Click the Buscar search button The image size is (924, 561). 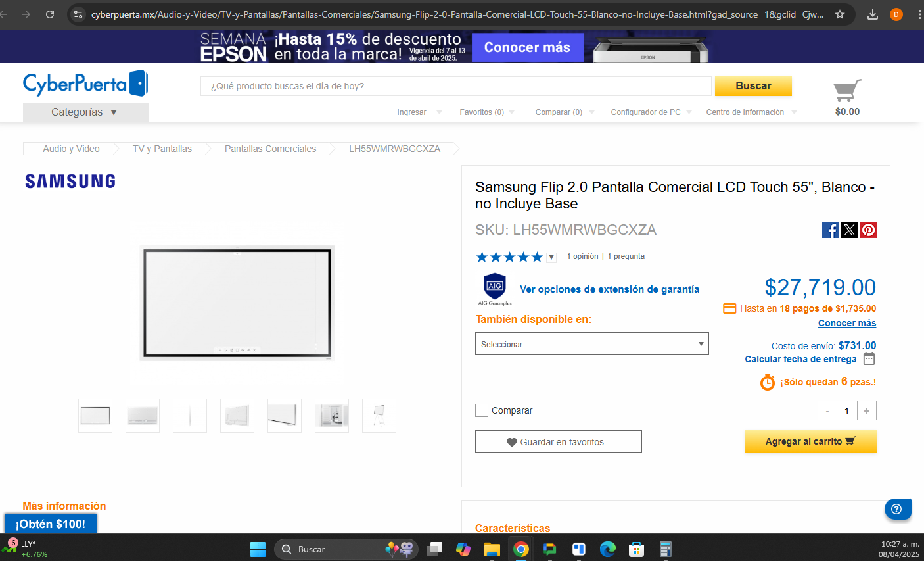(753, 86)
